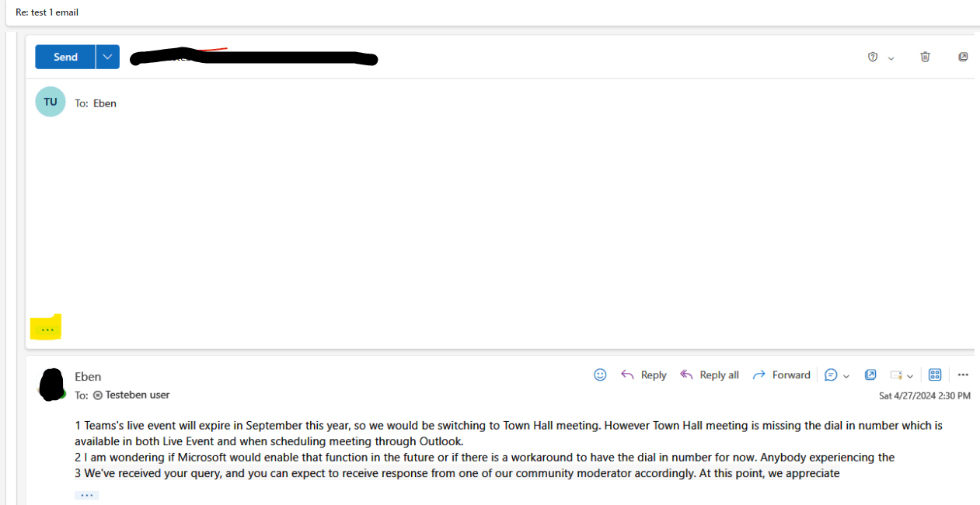The width and height of the screenshot is (980, 505).
Task: Expand the chat icon's dropdown chevron
Action: click(x=846, y=375)
